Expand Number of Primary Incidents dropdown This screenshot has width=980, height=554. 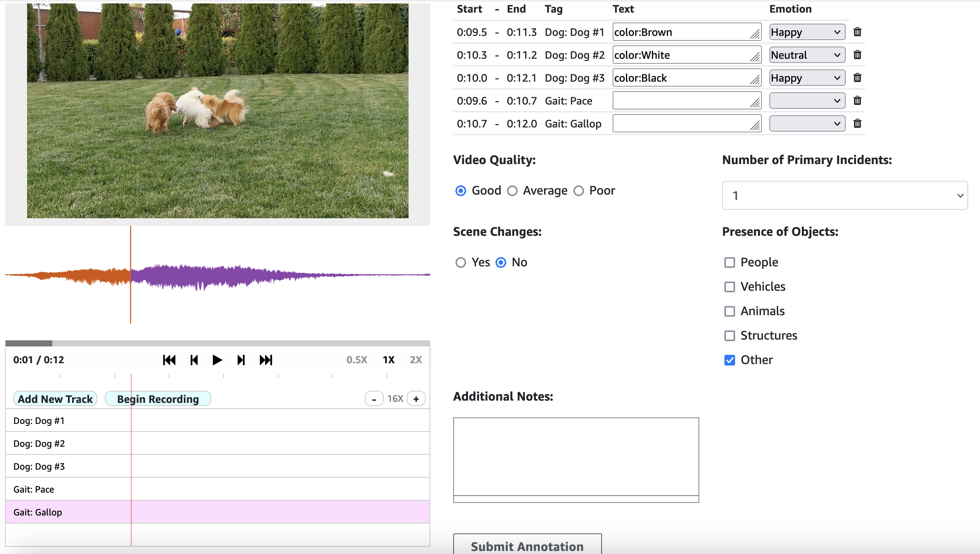(845, 195)
